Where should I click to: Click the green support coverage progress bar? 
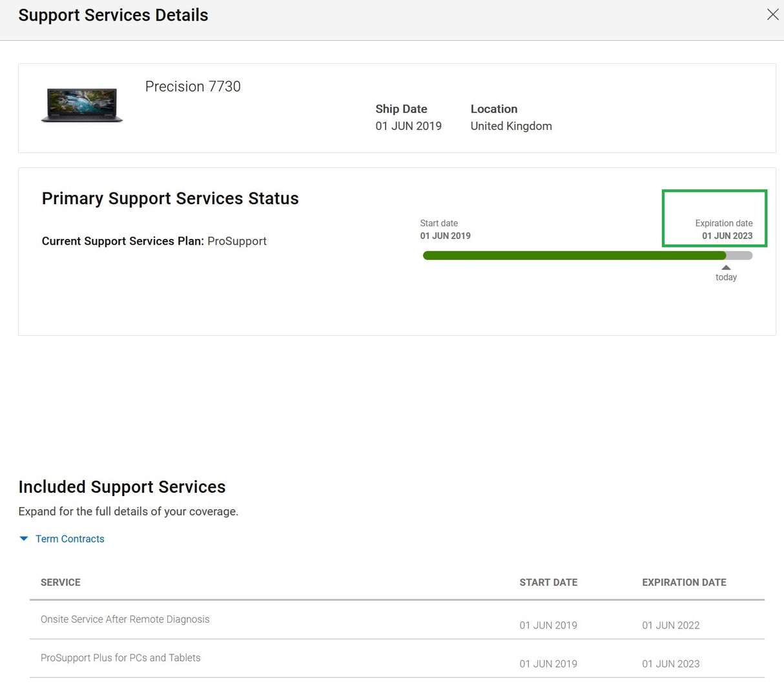point(574,256)
